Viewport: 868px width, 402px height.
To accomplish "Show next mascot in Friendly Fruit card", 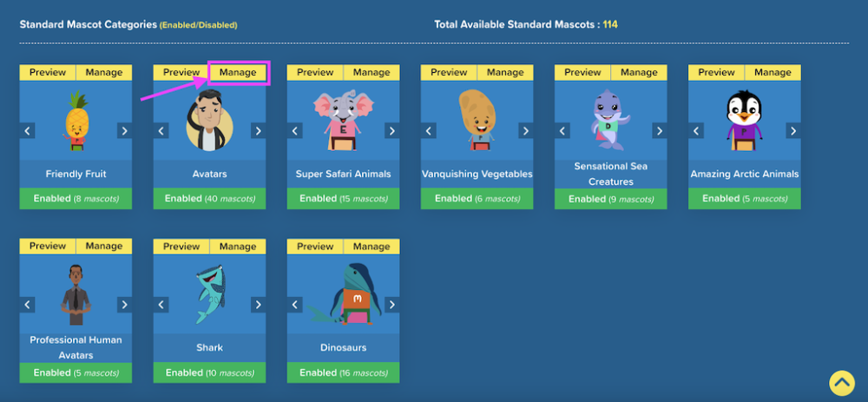I will [124, 131].
